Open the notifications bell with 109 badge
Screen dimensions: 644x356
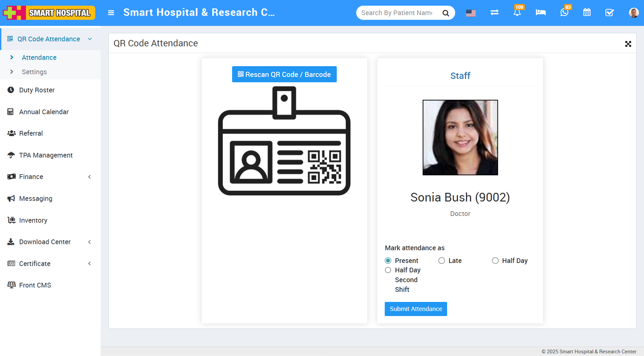(x=517, y=12)
